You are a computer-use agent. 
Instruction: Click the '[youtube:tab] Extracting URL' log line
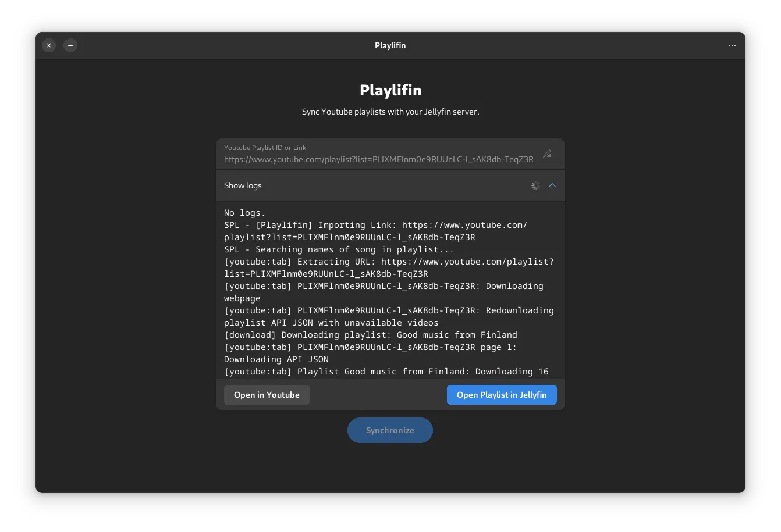point(389,267)
